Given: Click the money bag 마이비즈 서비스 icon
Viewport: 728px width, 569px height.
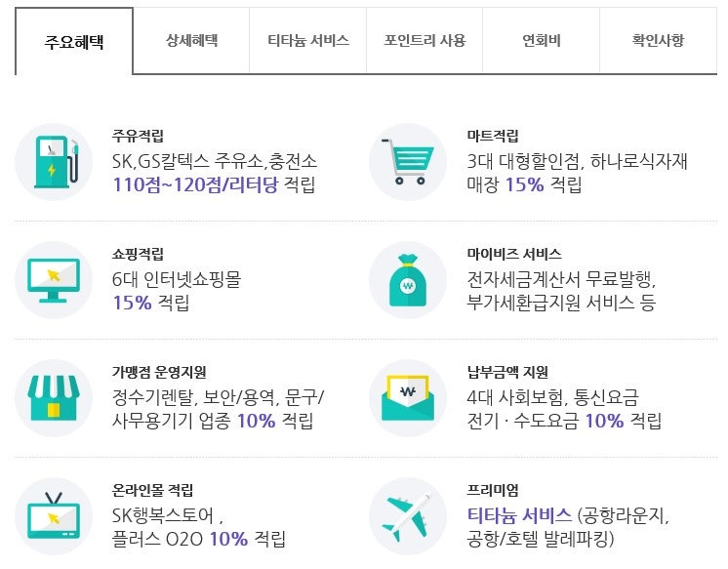Looking at the screenshot, I should pyautogui.click(x=408, y=280).
